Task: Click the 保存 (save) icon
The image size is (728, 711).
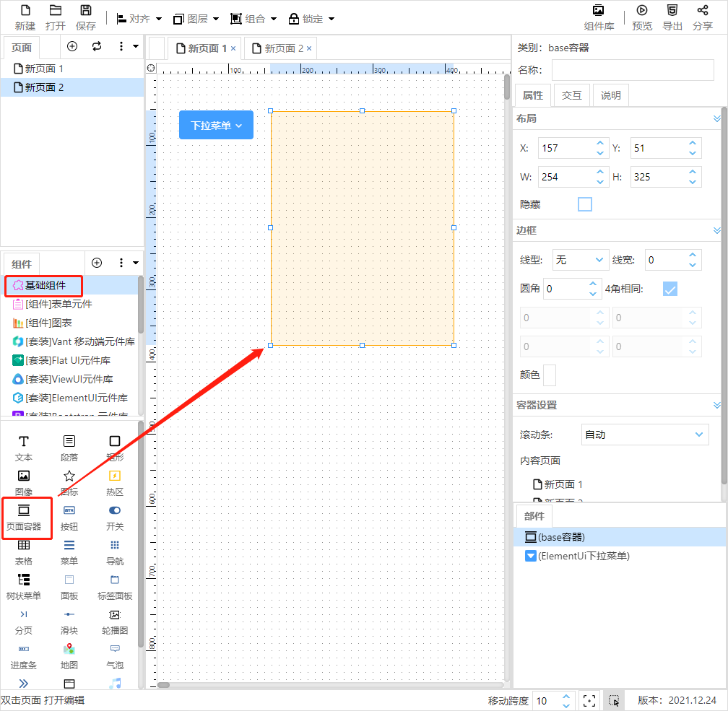Action: point(86,11)
